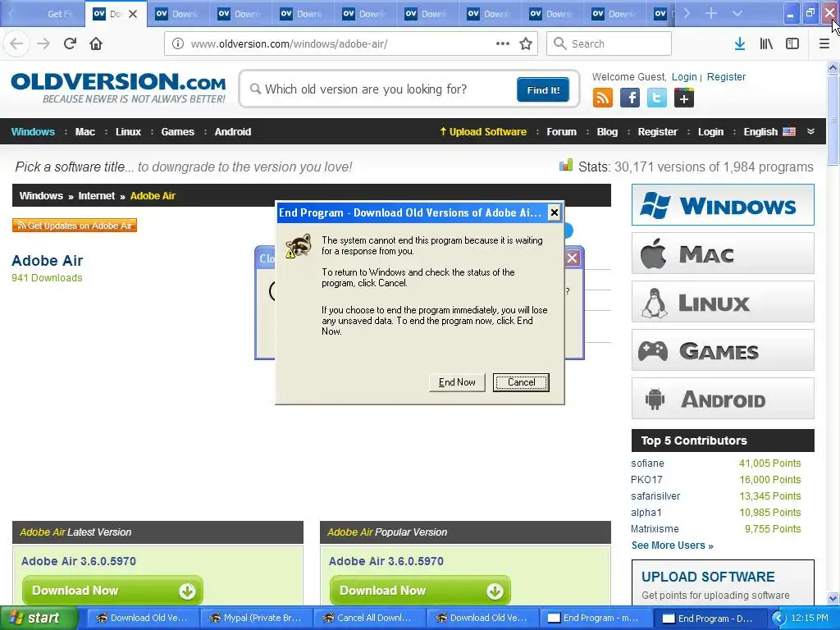Open the OldVersion Twitter icon

[x=657, y=98]
